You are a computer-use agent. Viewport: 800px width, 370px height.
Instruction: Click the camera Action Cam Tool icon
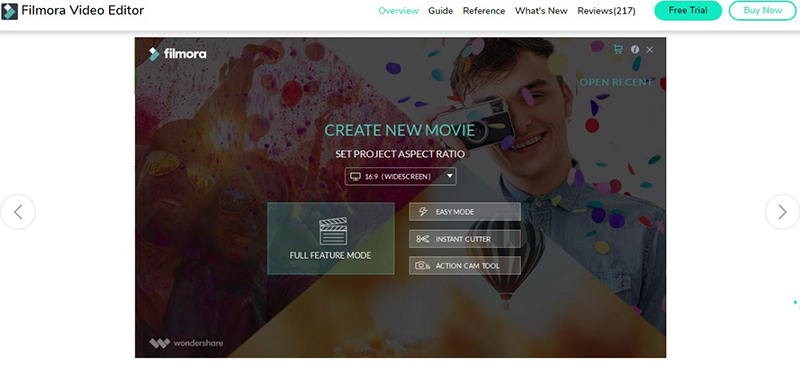pyautogui.click(x=422, y=266)
